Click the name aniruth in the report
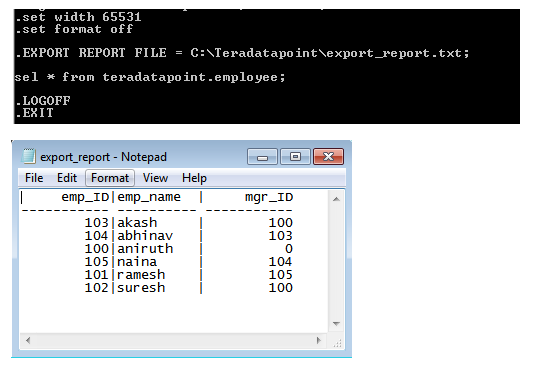 click(x=145, y=249)
